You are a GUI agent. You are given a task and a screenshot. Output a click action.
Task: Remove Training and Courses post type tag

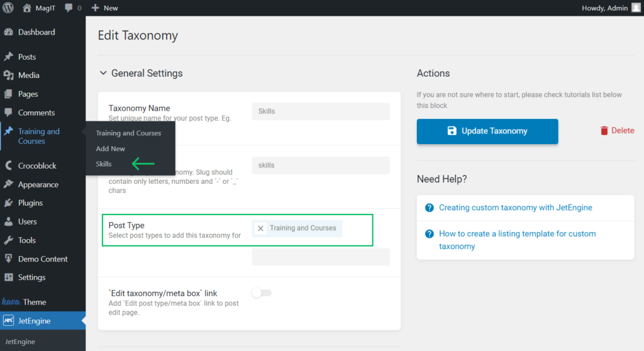coord(260,228)
